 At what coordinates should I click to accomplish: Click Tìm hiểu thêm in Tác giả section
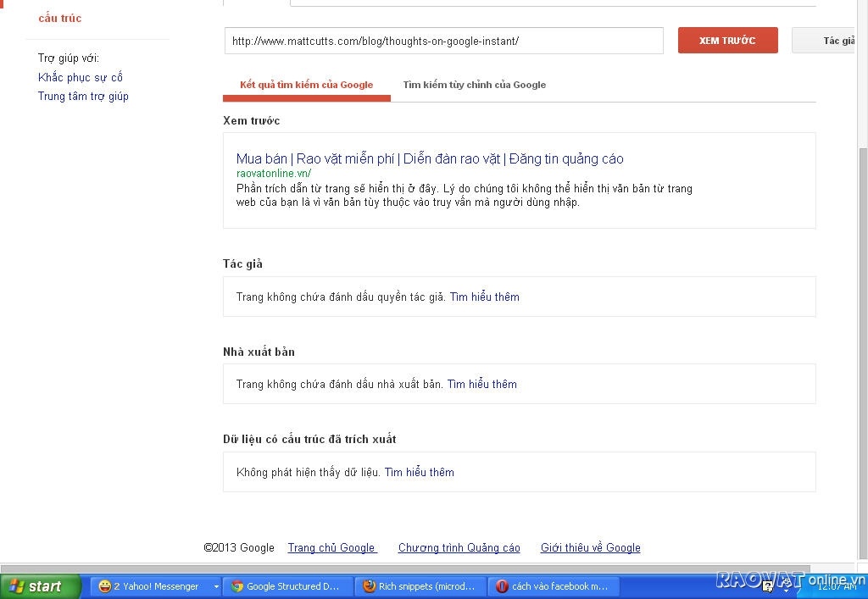click(484, 297)
